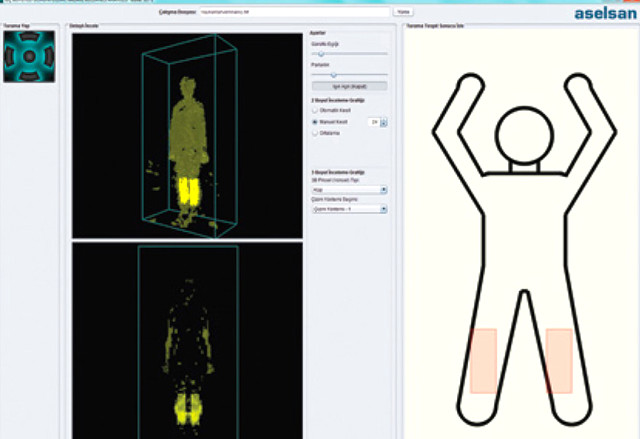Click the right leg highlighted threat box
The width and height of the screenshot is (640, 439).
point(559,360)
